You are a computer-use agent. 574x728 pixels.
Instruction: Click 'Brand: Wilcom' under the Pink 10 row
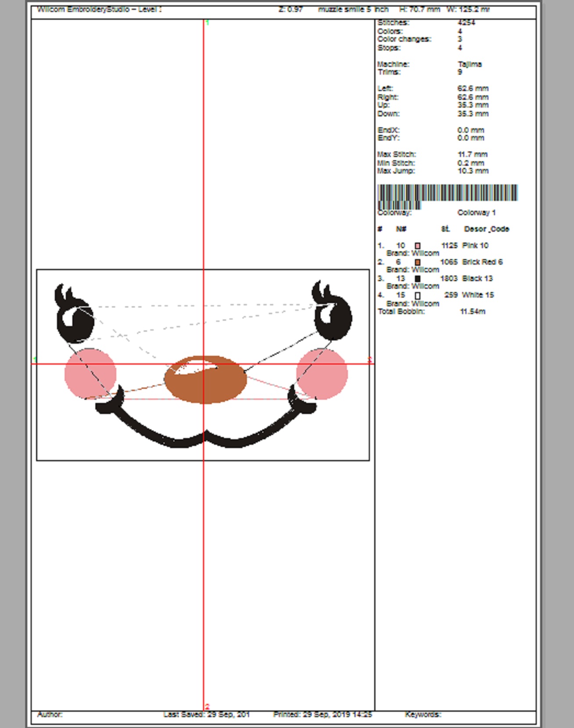pos(412,253)
